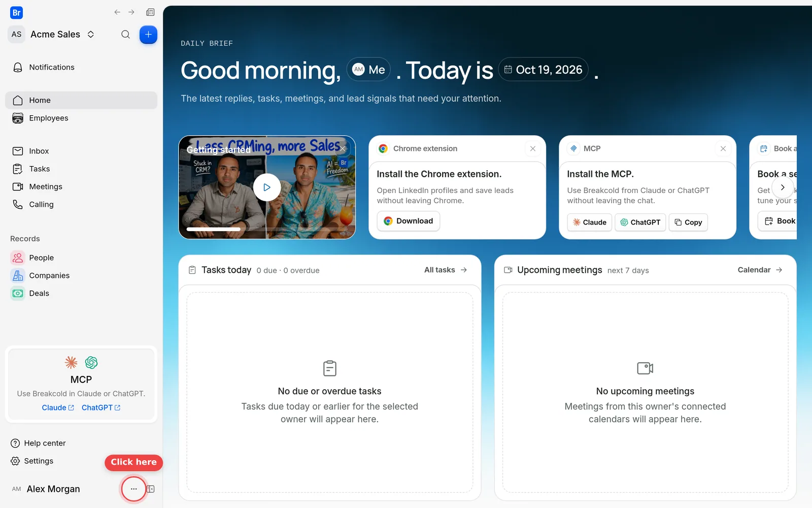The image size is (812, 508).
Task: Click the ChatGPT button in MCP card
Action: [640, 222]
